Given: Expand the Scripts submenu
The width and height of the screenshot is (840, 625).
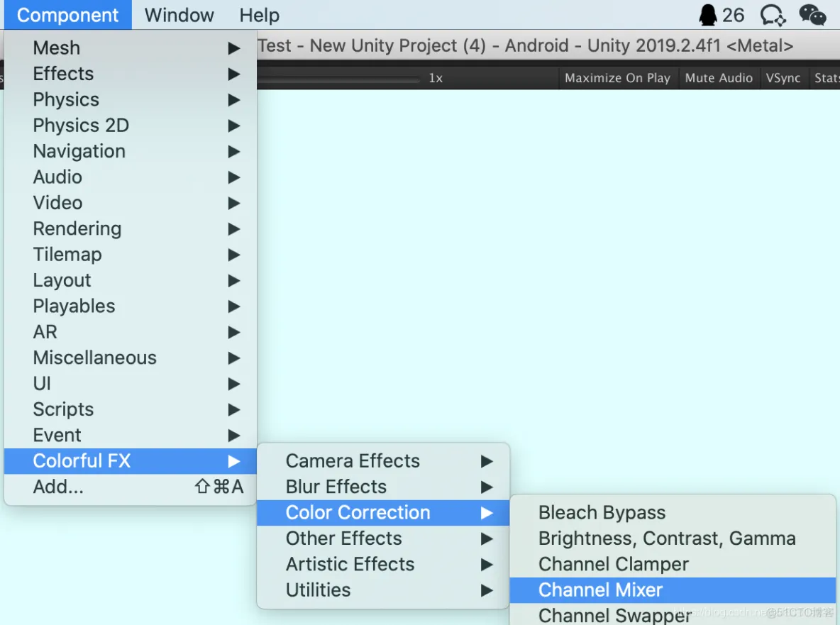Looking at the screenshot, I should pos(130,409).
